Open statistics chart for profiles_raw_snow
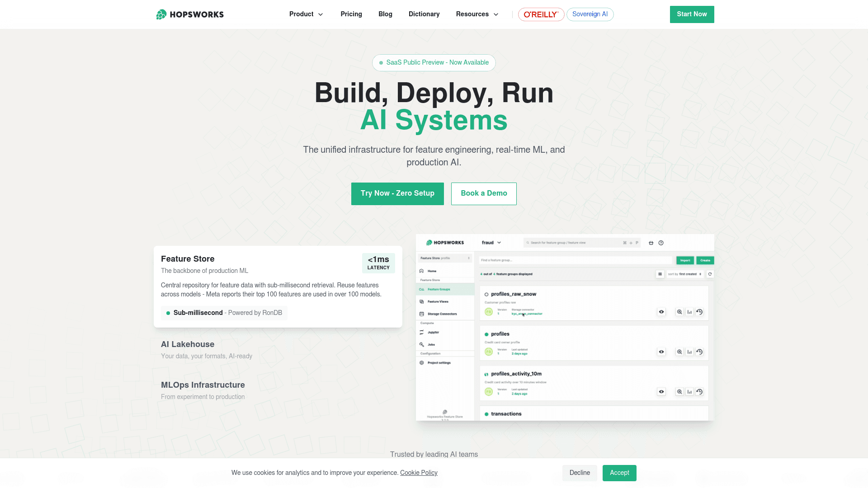The width and height of the screenshot is (868, 488). (689, 312)
